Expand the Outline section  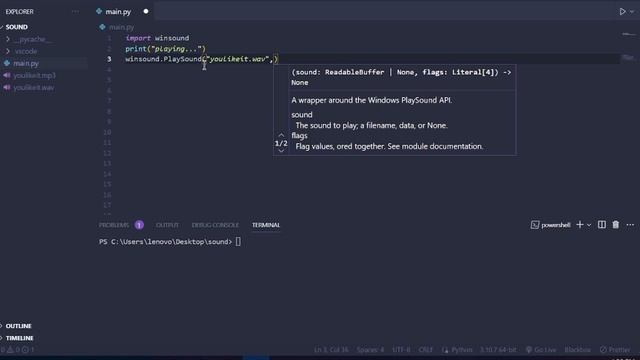click(x=18, y=326)
